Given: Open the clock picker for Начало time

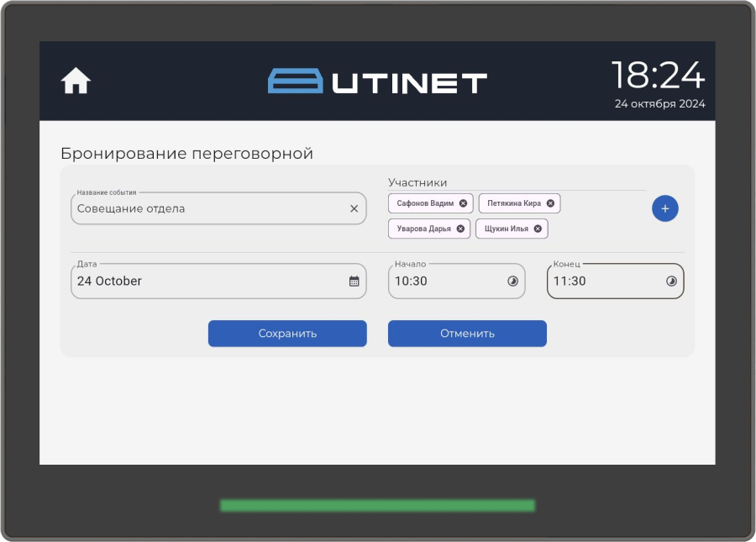Looking at the screenshot, I should coord(513,281).
